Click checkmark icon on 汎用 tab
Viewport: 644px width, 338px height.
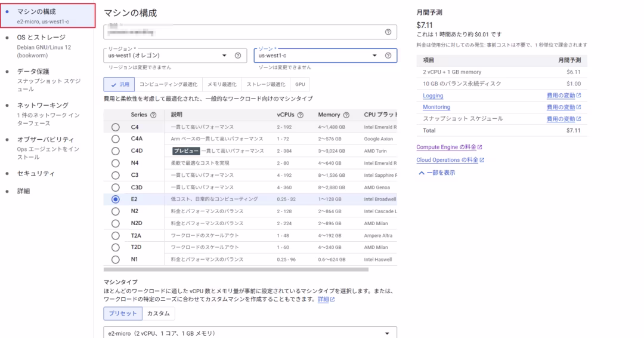pyautogui.click(x=113, y=85)
